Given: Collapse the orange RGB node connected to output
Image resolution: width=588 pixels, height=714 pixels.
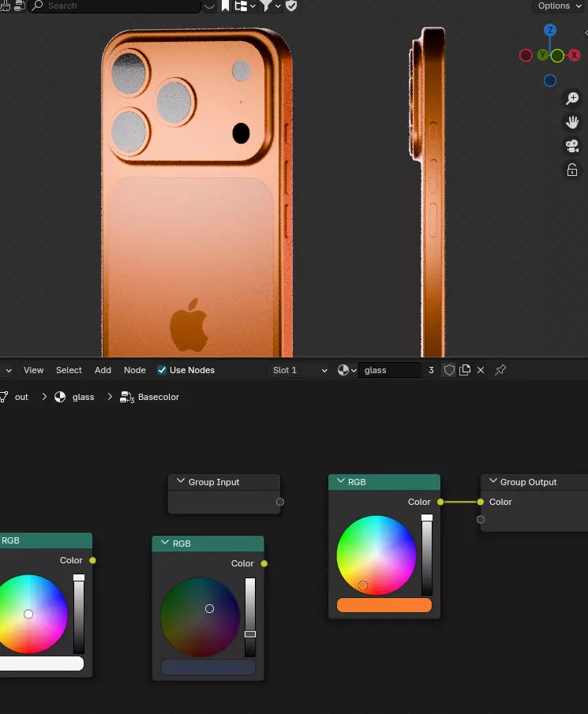Looking at the screenshot, I should [341, 480].
